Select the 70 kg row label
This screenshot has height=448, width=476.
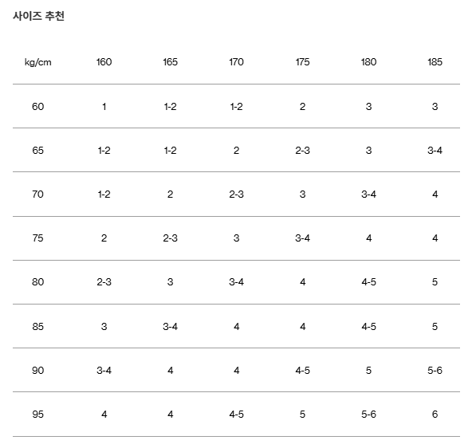(x=38, y=194)
